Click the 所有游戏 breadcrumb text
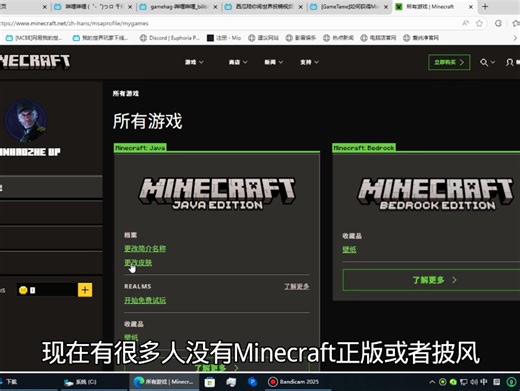 (126, 93)
